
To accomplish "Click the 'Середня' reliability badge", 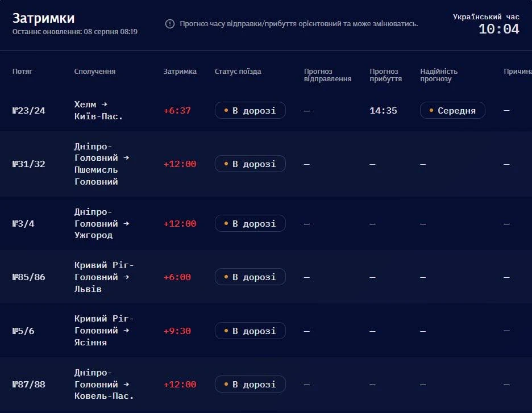I will pos(452,110).
